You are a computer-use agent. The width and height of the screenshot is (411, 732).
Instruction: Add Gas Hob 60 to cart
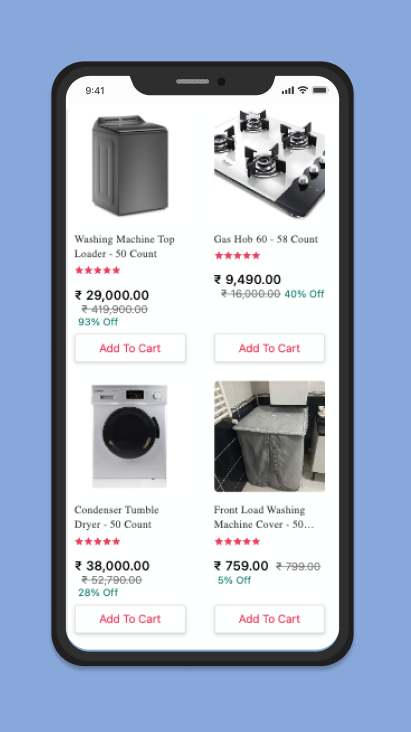pos(269,348)
